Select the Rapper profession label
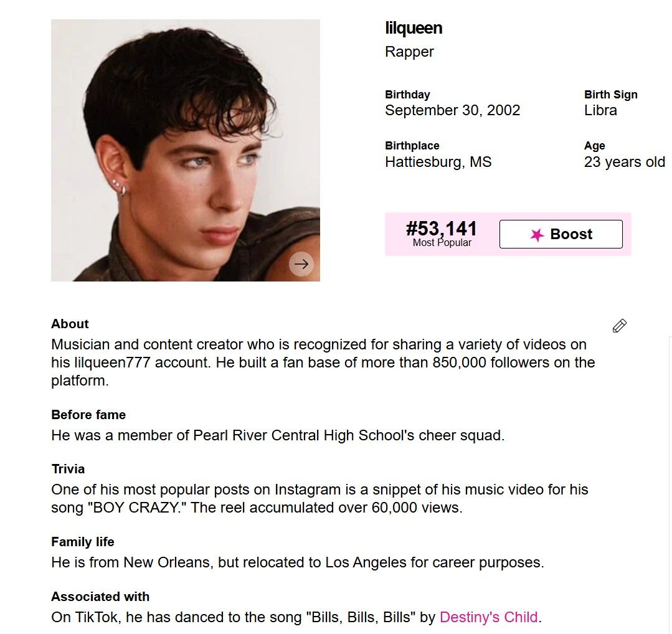The height and width of the screenshot is (634, 672). tap(409, 52)
